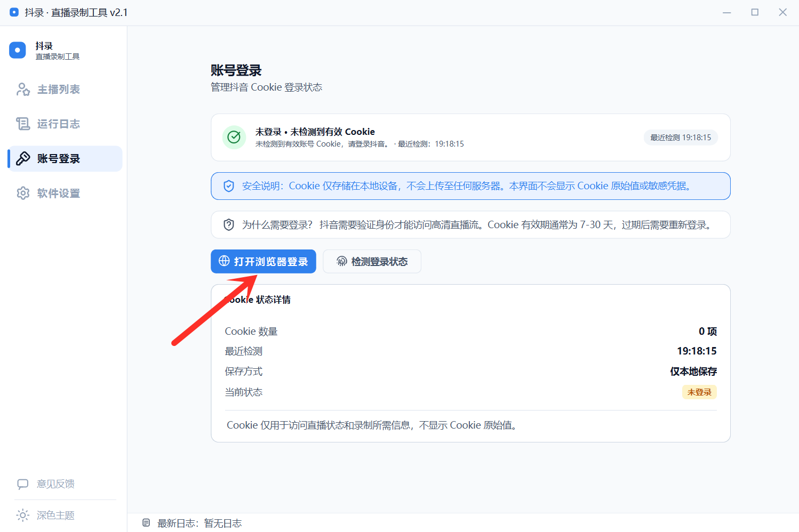Click the 最近检测 19:18:15 badge

pyautogui.click(x=681, y=138)
